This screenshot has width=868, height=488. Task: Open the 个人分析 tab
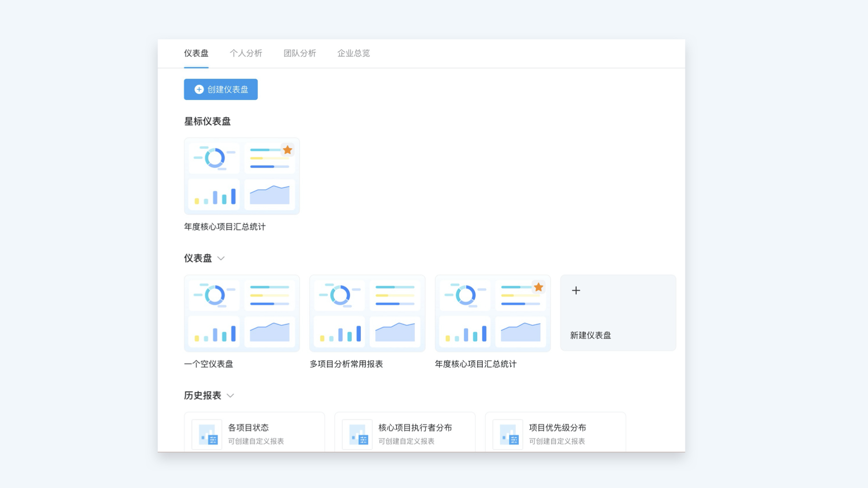[245, 53]
